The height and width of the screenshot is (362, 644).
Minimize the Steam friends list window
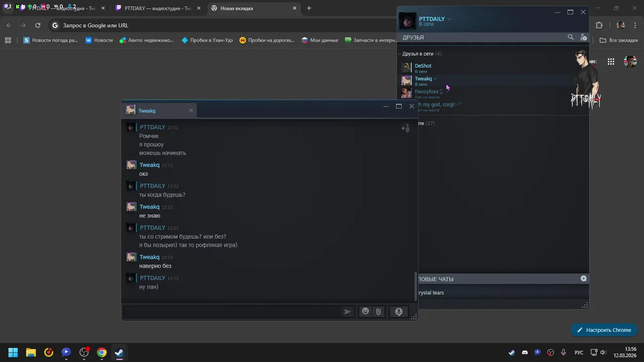tap(557, 12)
